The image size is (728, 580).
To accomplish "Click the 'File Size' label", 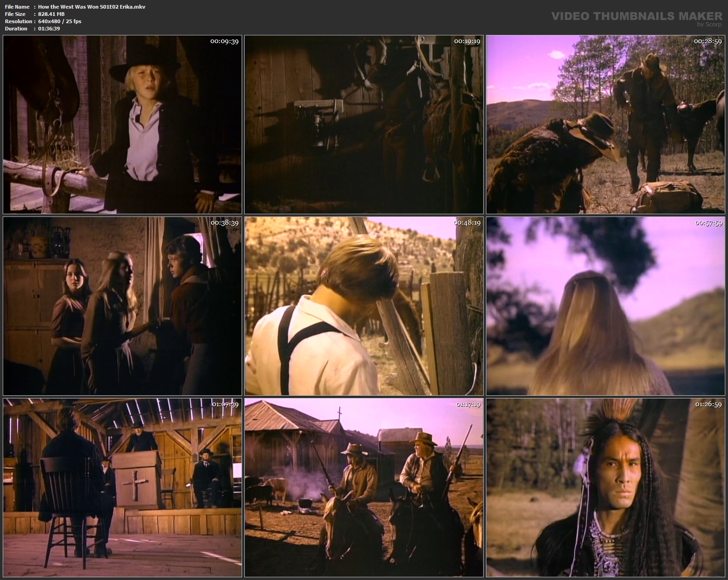I will (15, 14).
